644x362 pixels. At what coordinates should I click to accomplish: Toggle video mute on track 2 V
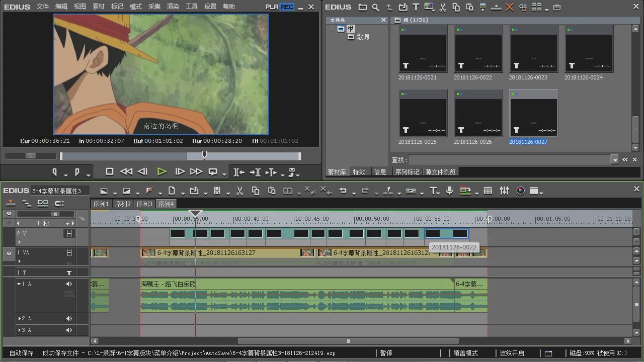[x=69, y=233]
